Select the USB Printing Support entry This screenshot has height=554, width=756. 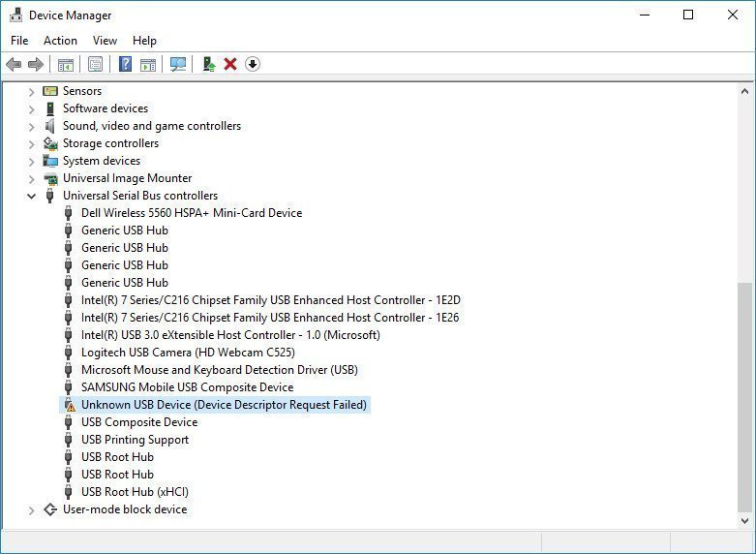(x=135, y=440)
